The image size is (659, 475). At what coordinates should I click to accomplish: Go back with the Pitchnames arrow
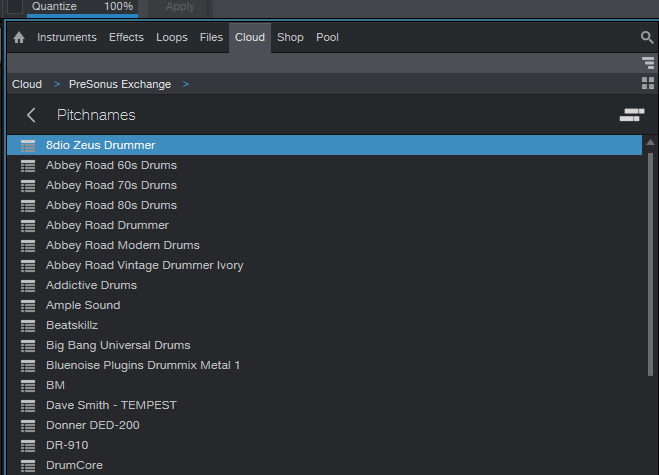(31, 115)
